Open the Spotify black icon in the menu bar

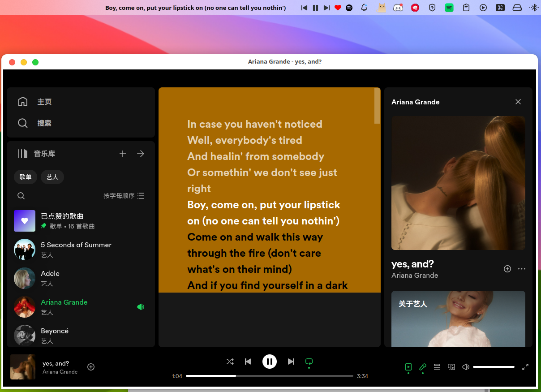tap(349, 8)
